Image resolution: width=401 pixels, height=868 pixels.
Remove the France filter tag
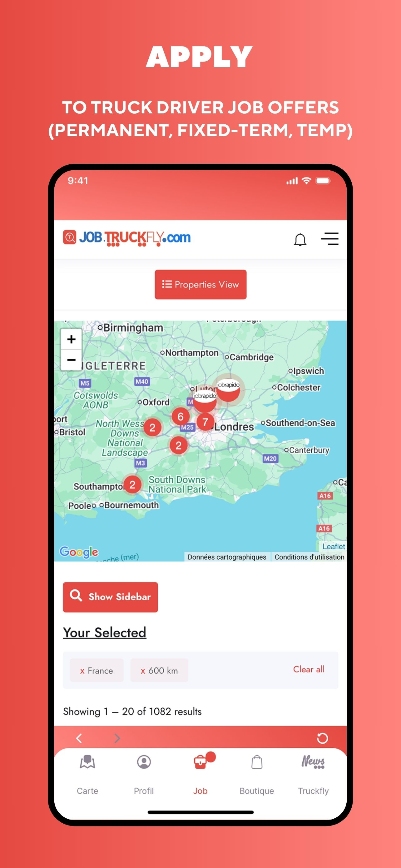click(96, 670)
